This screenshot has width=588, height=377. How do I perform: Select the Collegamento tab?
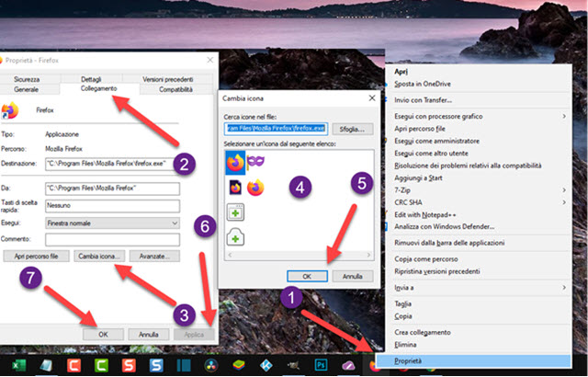[99, 88]
